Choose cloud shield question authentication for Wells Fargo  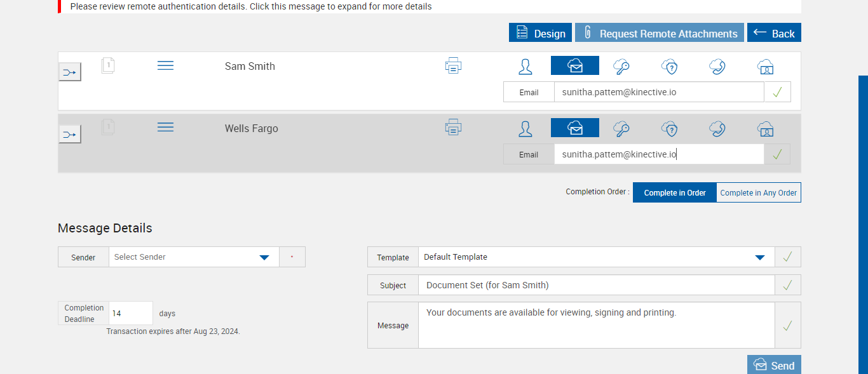[670, 129]
